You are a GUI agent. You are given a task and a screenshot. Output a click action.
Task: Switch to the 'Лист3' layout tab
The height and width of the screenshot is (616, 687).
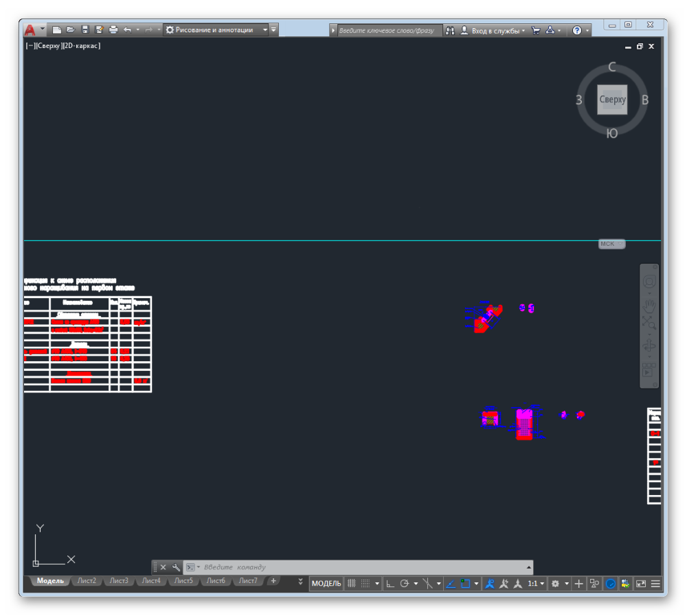(x=119, y=580)
